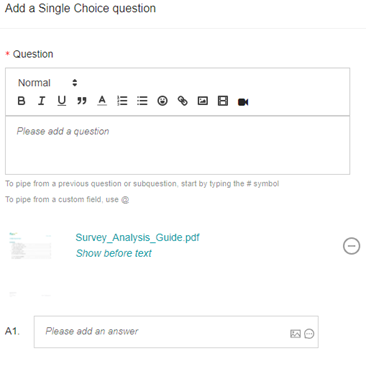Screen dimensions: 366x374
Task: Add a video to the question
Action: 243,102
